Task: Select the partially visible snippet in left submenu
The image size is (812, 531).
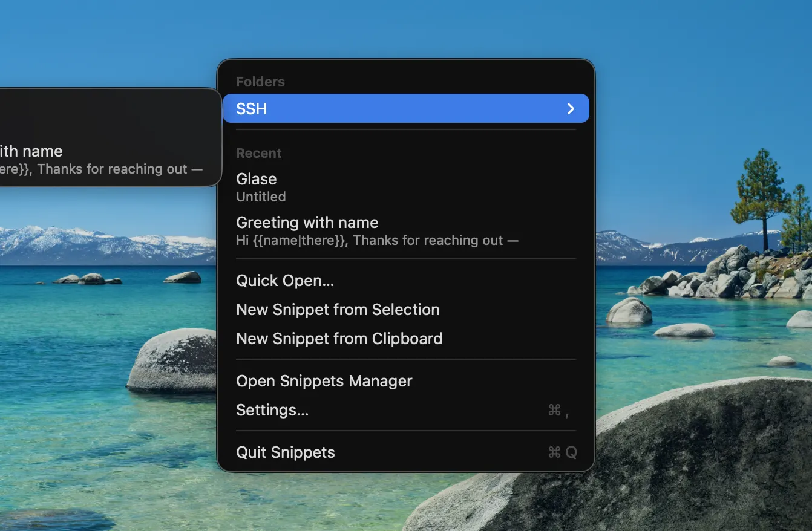Action: 108,159
